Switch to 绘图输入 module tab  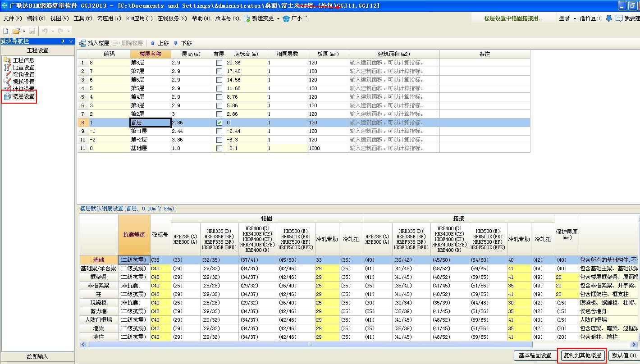[37, 357]
